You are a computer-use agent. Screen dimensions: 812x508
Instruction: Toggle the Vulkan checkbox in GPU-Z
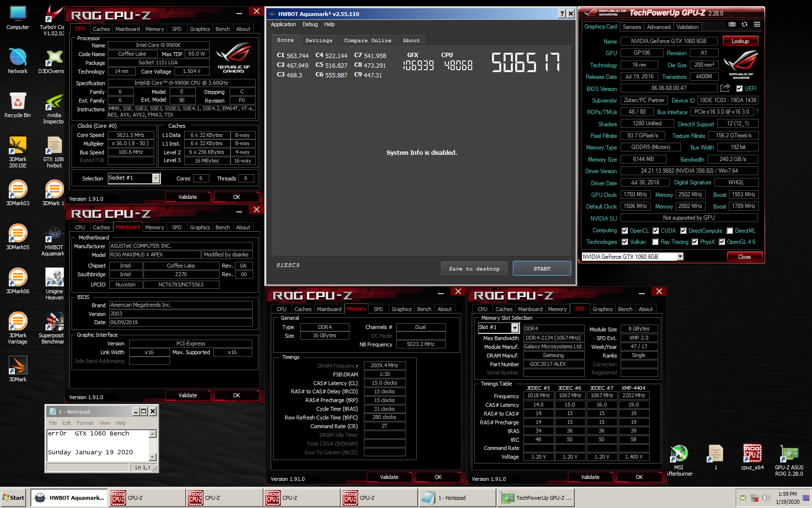[x=624, y=242]
